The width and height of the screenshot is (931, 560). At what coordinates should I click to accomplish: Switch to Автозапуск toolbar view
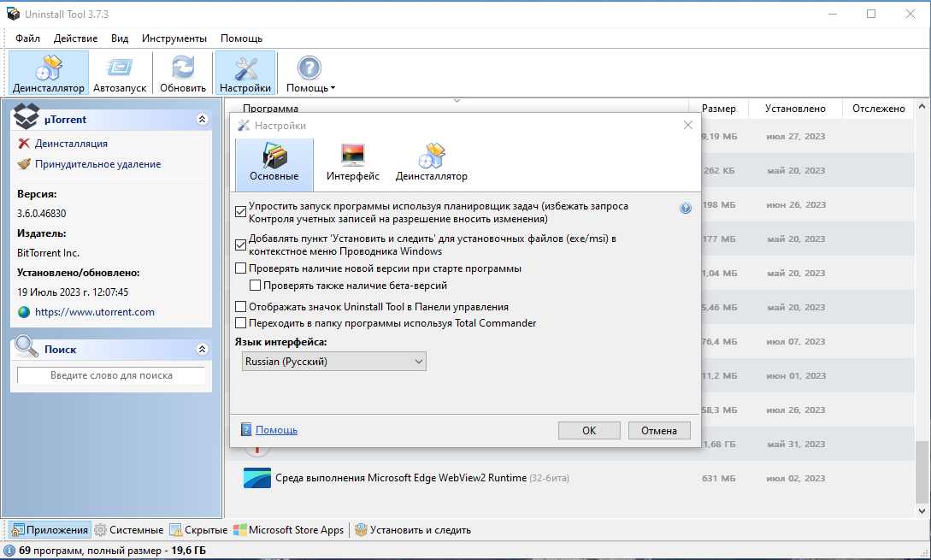[120, 73]
